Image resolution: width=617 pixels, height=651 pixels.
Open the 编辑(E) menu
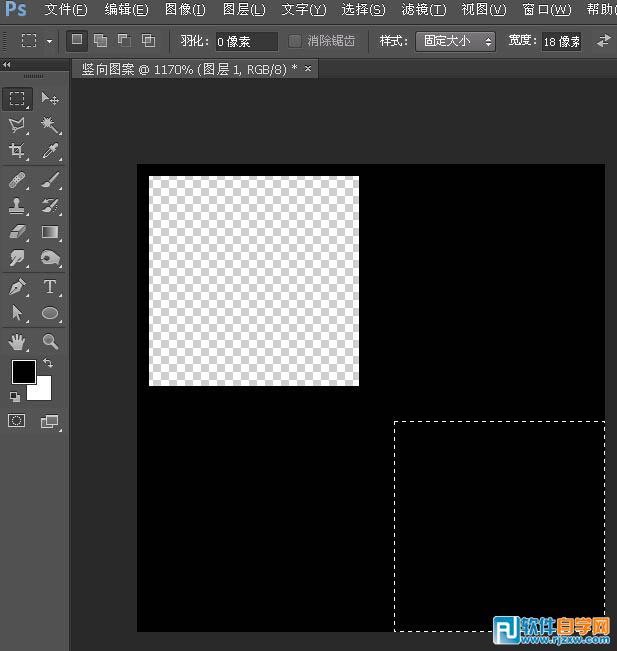[x=126, y=9]
